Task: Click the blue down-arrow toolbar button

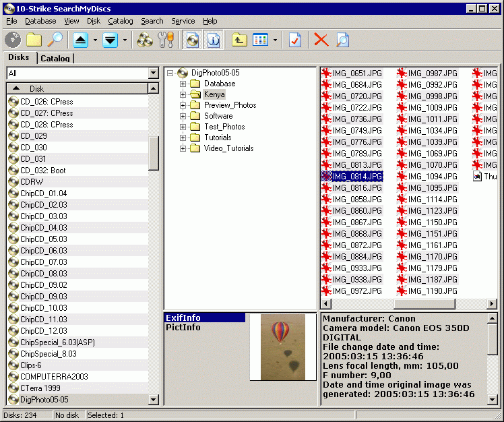Action: 111,40
